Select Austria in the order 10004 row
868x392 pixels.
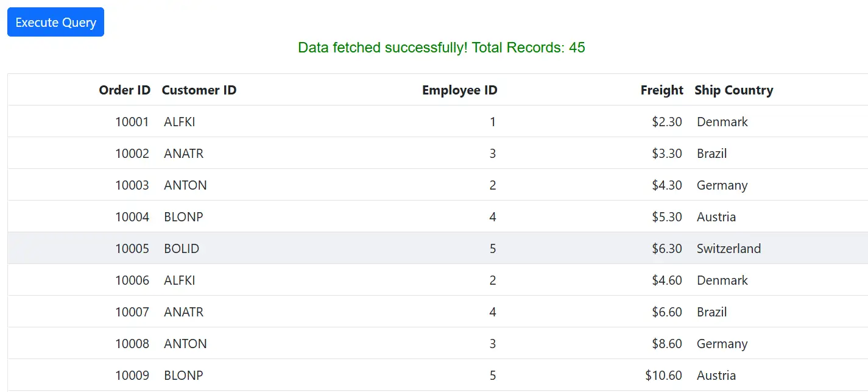coord(716,217)
